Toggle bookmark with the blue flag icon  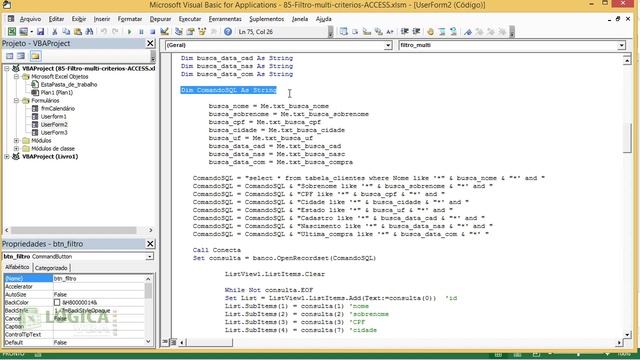click(468, 32)
